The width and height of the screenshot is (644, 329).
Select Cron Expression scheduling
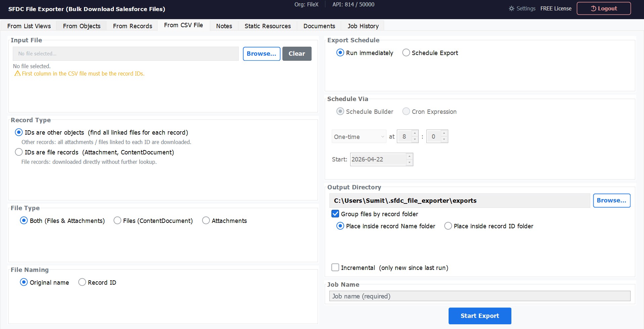coord(406,111)
